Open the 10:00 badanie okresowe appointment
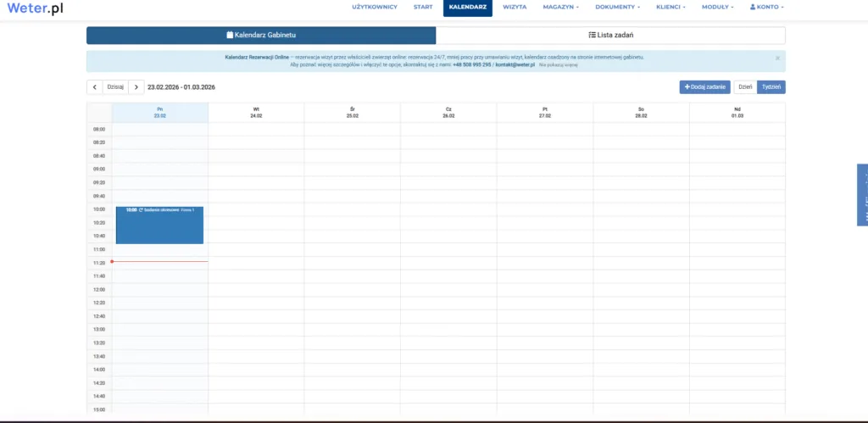Image resolution: width=868 pixels, height=423 pixels. [159, 225]
